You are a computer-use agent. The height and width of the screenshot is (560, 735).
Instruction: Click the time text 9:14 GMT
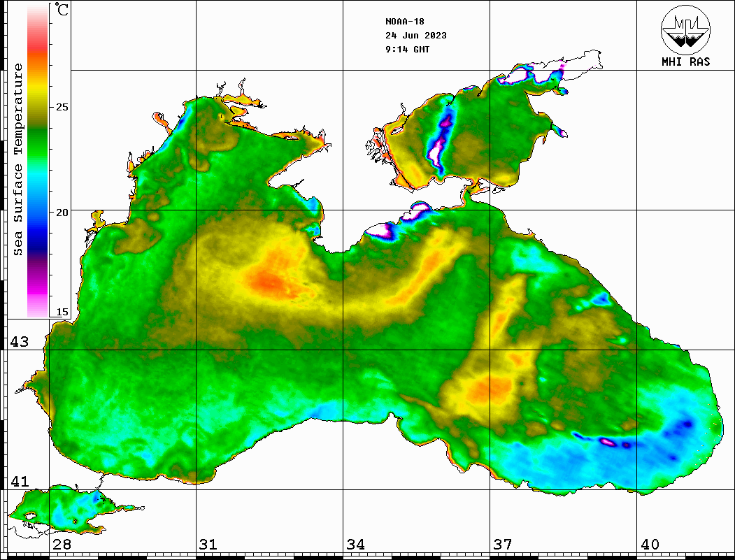coord(407,50)
